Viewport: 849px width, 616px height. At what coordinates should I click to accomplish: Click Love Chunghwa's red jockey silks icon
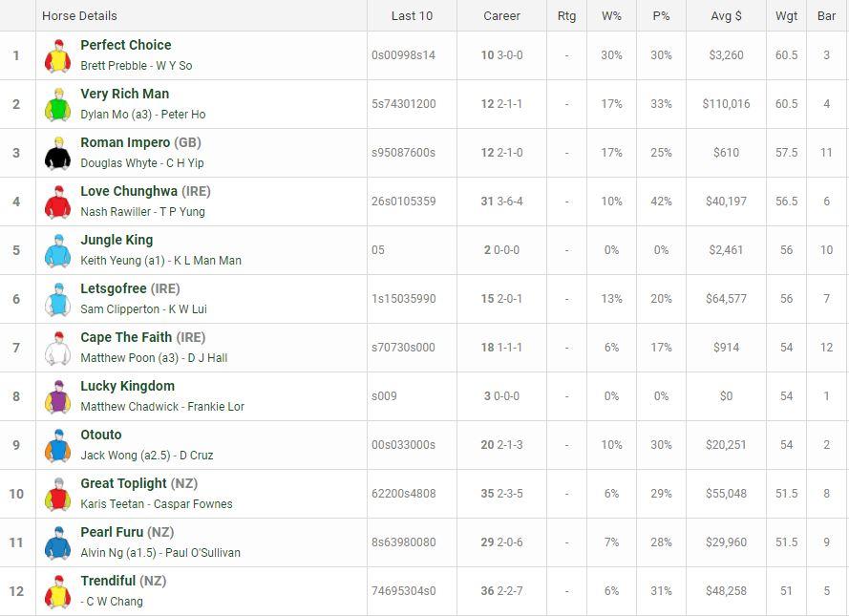point(58,202)
